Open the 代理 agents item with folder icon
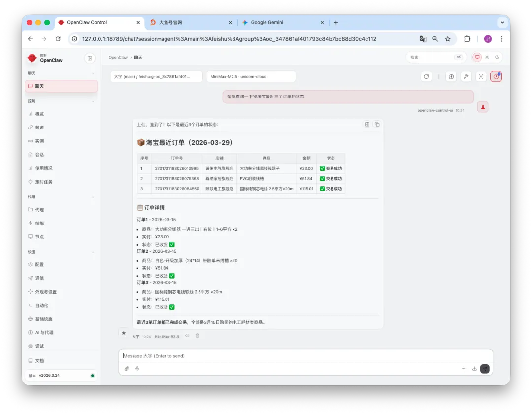 [39, 210]
